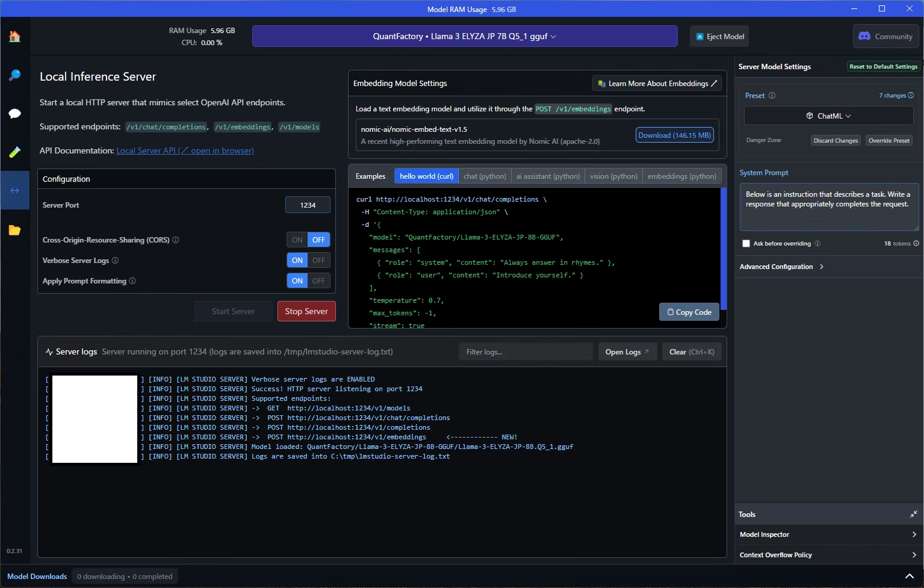
Task: Click info icon next to 7 changes
Action: coord(911,95)
